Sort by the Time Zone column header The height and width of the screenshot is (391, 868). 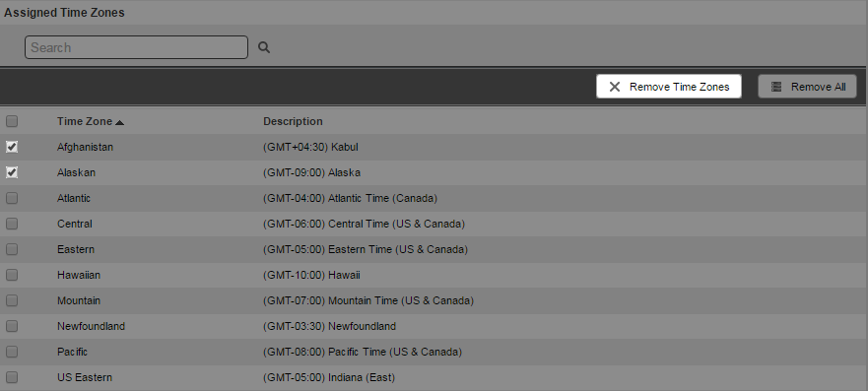point(84,121)
